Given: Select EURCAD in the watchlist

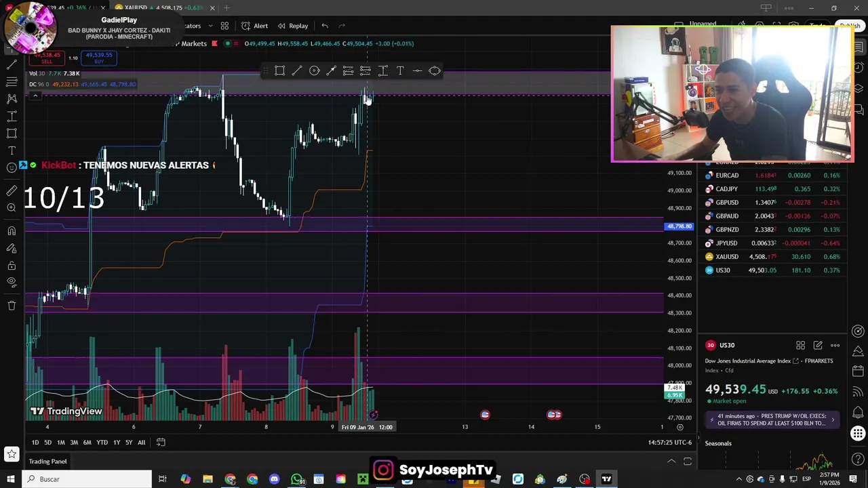Looking at the screenshot, I should (774, 176).
